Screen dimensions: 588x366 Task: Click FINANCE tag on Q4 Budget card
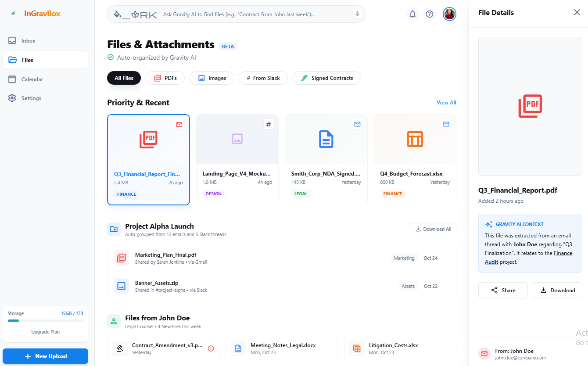coord(393,194)
